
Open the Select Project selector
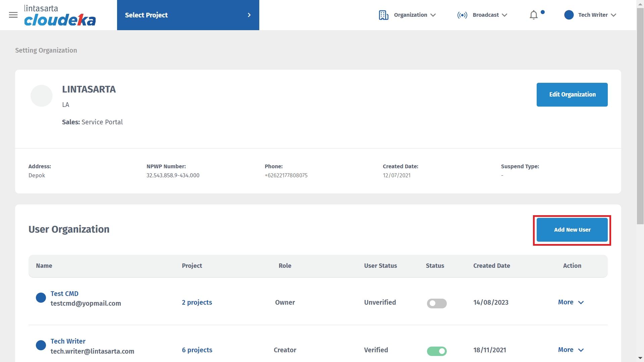coord(188,15)
